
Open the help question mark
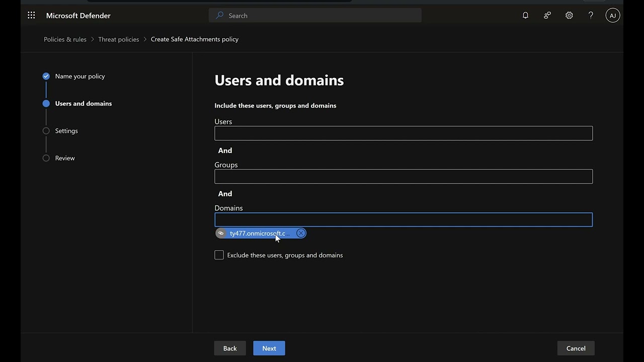click(x=591, y=16)
